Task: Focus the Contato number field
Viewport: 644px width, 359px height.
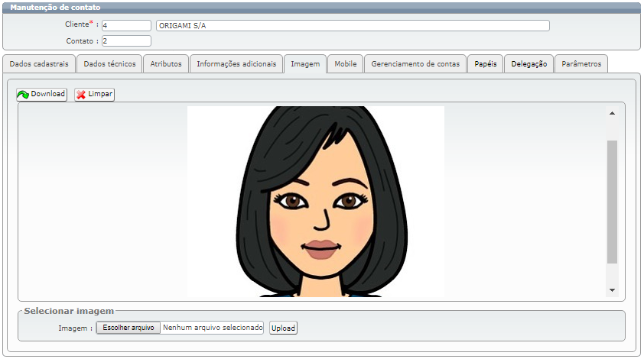Action: pos(126,41)
